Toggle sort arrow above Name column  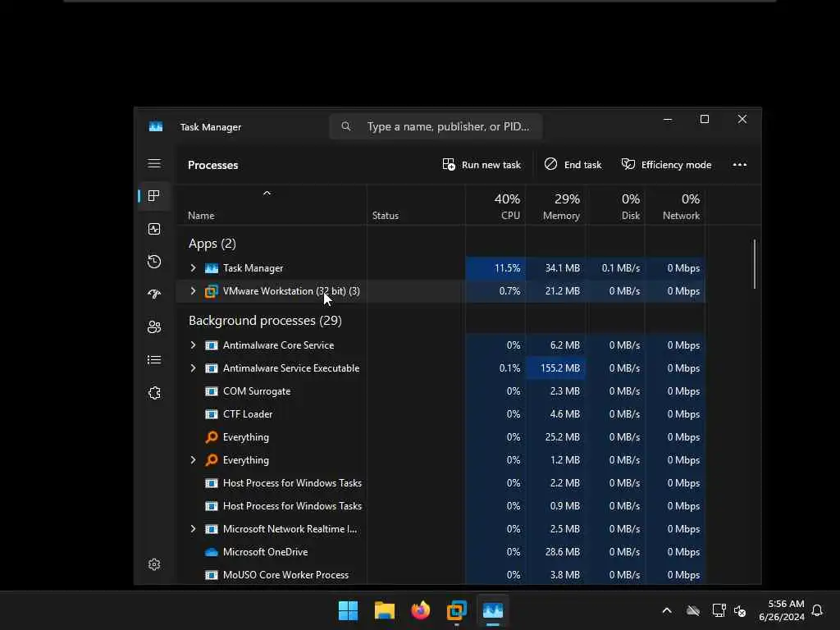pyautogui.click(x=267, y=193)
